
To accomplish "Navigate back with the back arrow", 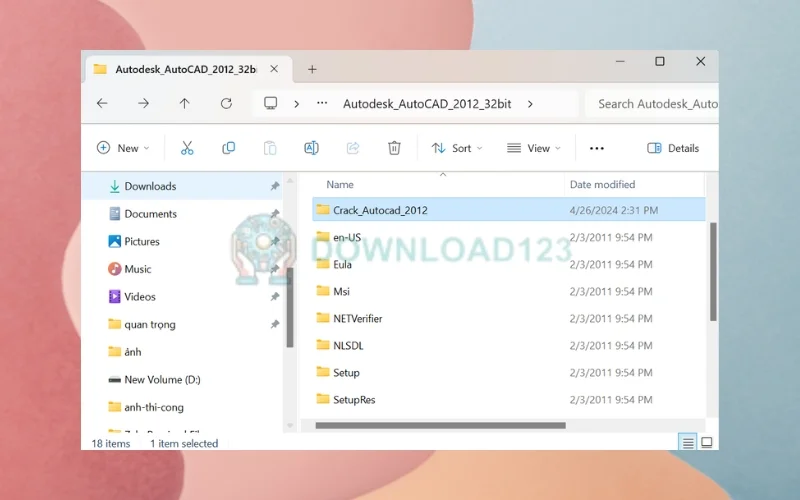I will (102, 103).
